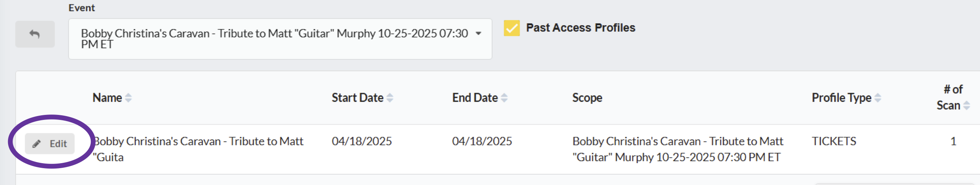
Task: Click the Past Access Profiles label
Action: [x=580, y=28]
